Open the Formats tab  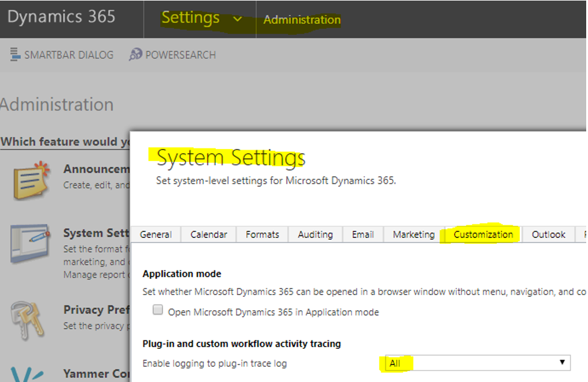pyautogui.click(x=262, y=235)
